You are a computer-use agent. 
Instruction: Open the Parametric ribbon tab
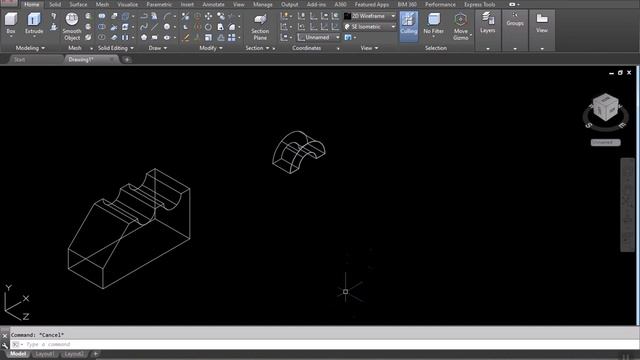coord(159,4)
